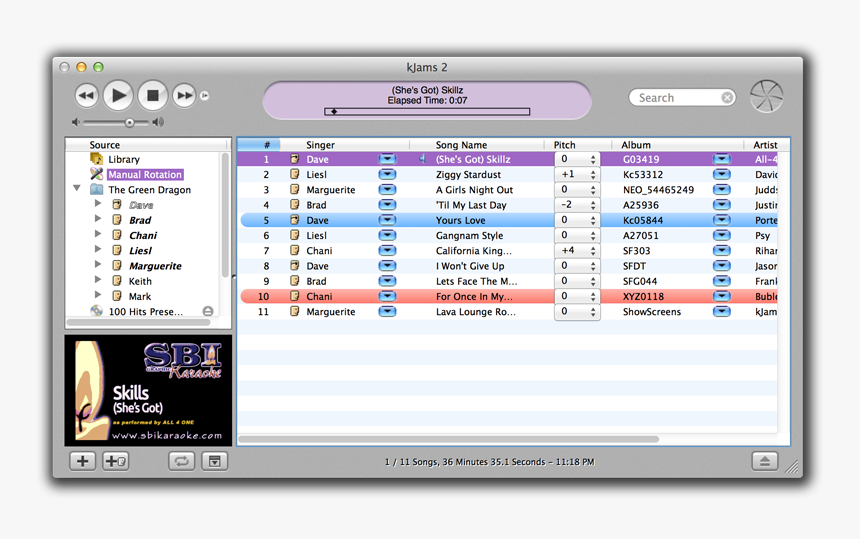
Task: Collapse The Green Dragon venue
Action: point(77,188)
